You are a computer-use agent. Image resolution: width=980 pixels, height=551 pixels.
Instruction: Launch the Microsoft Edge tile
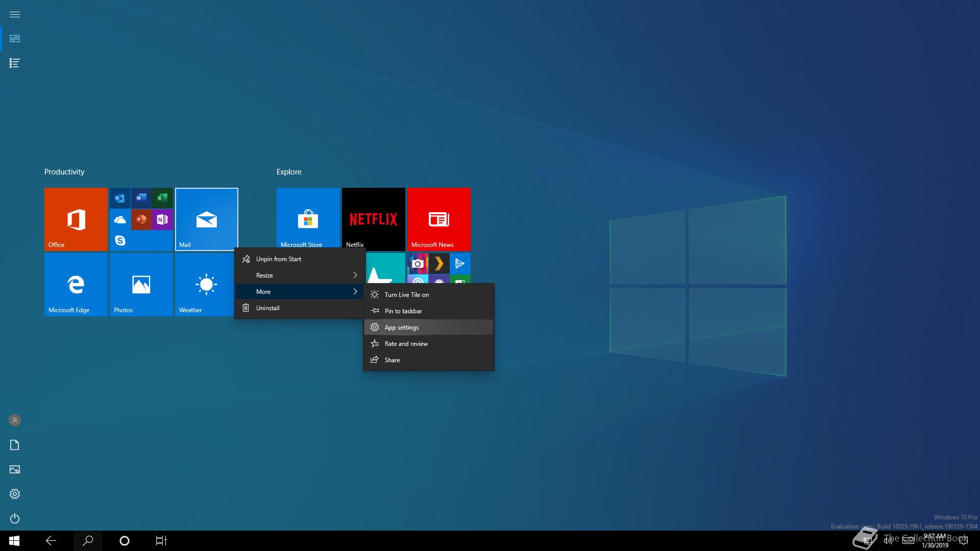[x=76, y=285]
